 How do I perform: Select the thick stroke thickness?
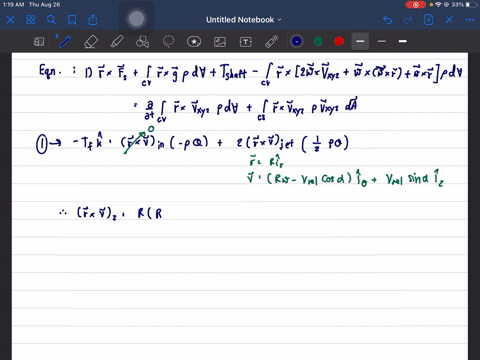(403, 41)
